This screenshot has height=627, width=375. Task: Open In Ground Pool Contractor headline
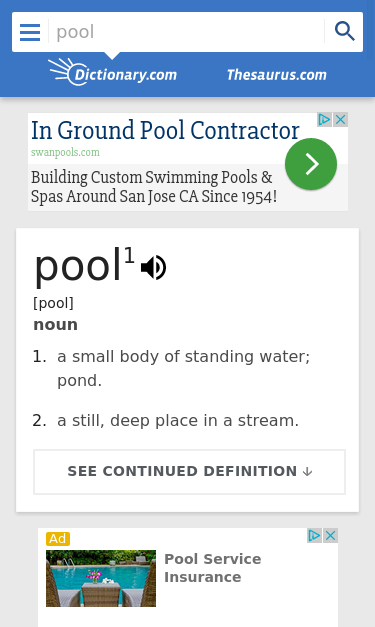coord(165,130)
